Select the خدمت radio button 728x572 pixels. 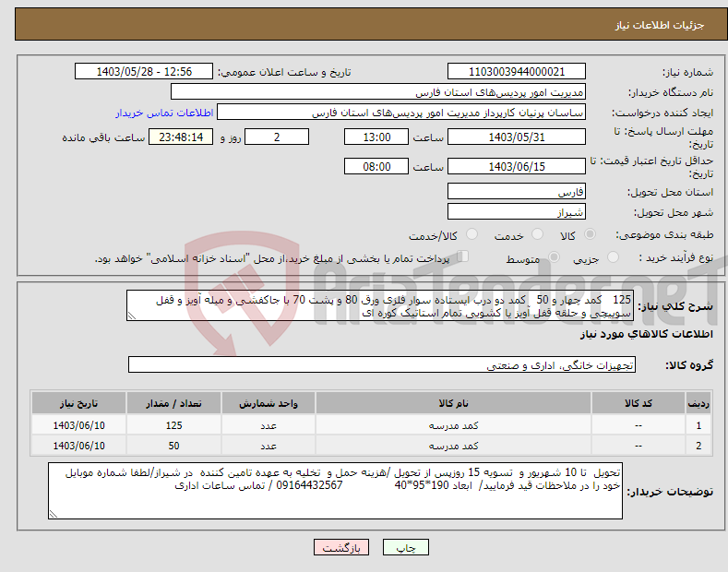pyautogui.click(x=537, y=234)
